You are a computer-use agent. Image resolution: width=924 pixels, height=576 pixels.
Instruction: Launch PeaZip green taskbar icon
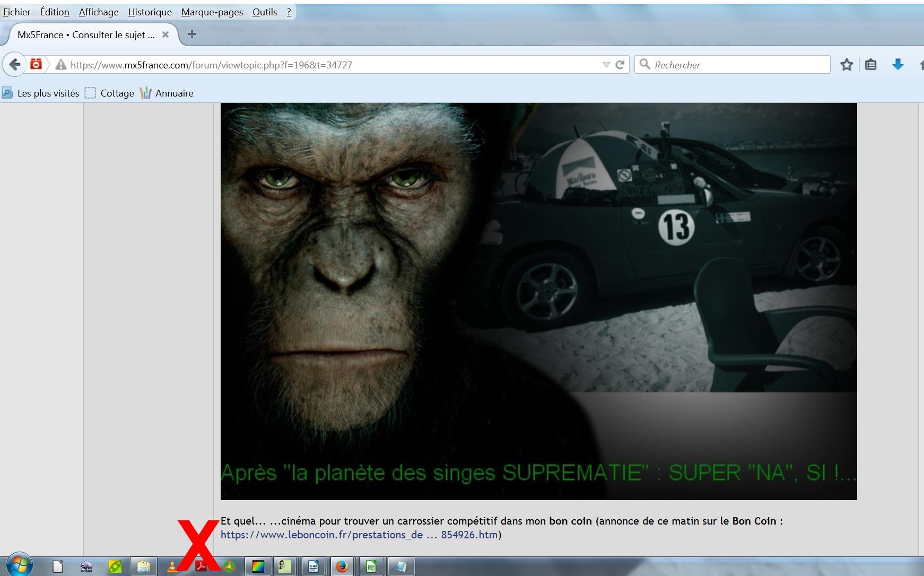coord(115,567)
